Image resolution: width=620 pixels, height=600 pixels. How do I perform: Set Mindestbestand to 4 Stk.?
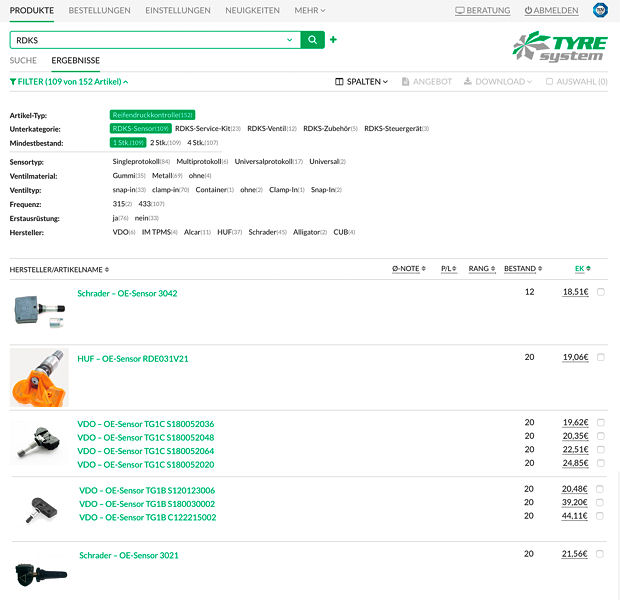tap(202, 142)
